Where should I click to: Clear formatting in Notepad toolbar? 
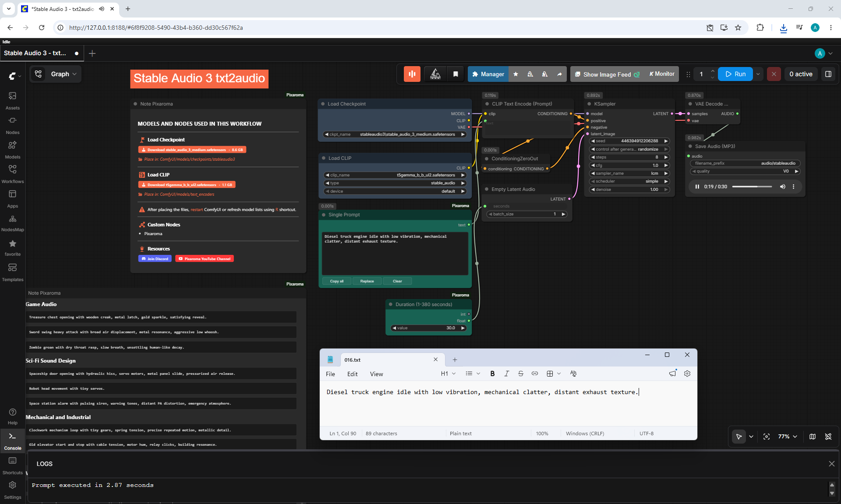pyautogui.click(x=573, y=374)
